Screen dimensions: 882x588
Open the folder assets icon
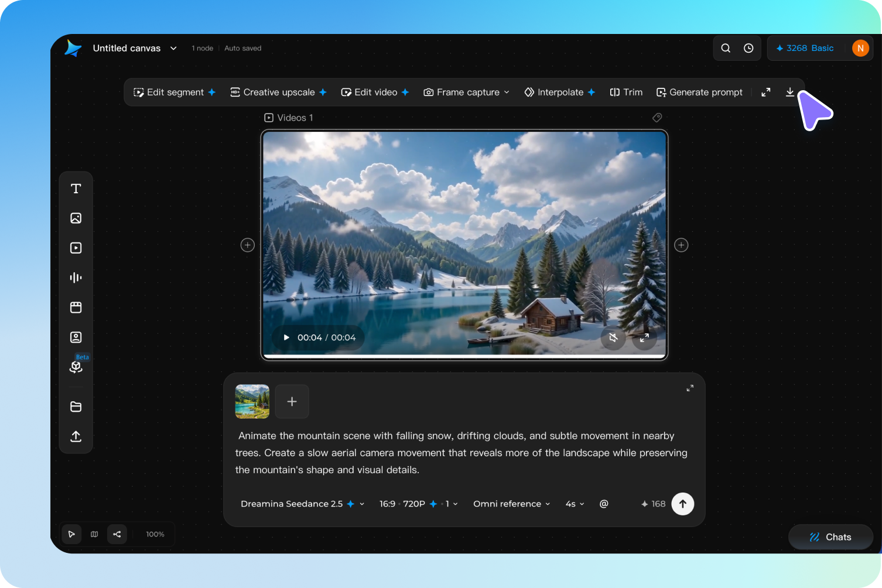coord(76,406)
